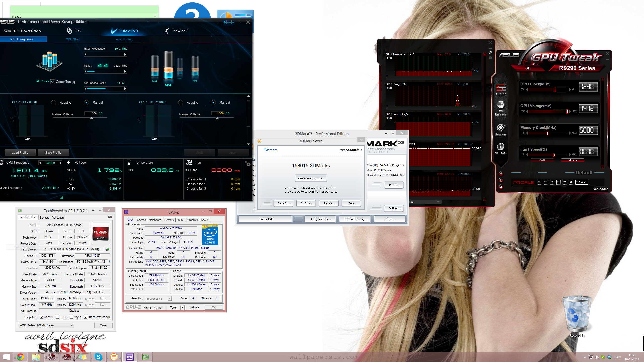
Task: Select Adaptive for CPU Cache Voltage
Action: point(181,103)
